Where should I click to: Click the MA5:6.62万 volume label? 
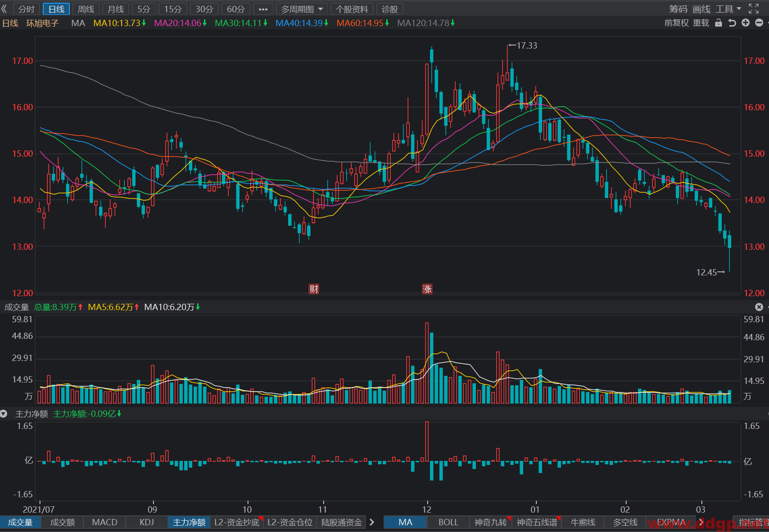point(113,307)
